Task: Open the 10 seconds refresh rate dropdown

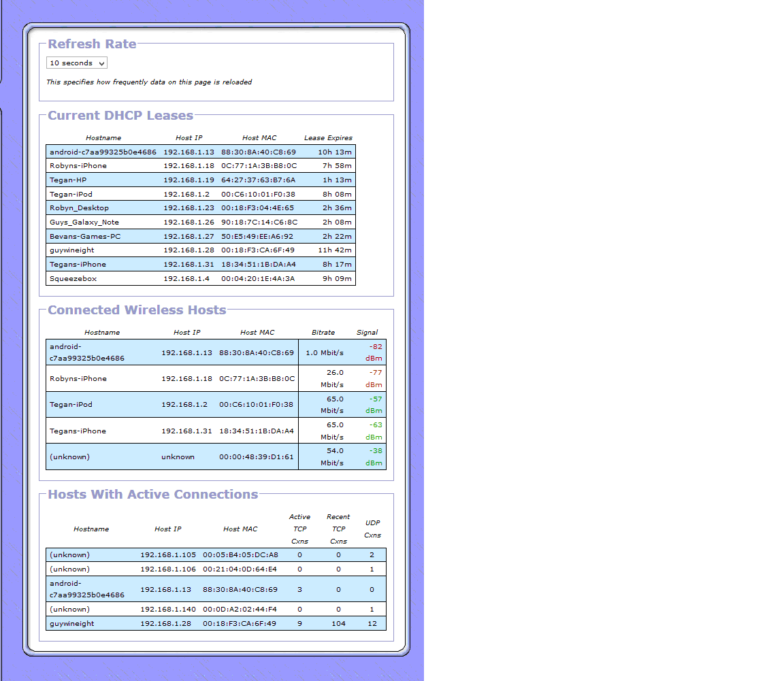Action: (76, 63)
